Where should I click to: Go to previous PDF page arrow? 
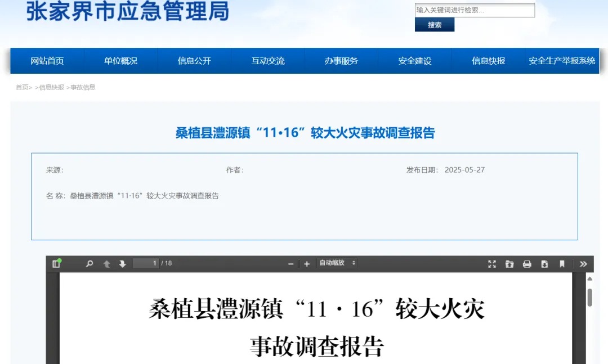coord(106,264)
